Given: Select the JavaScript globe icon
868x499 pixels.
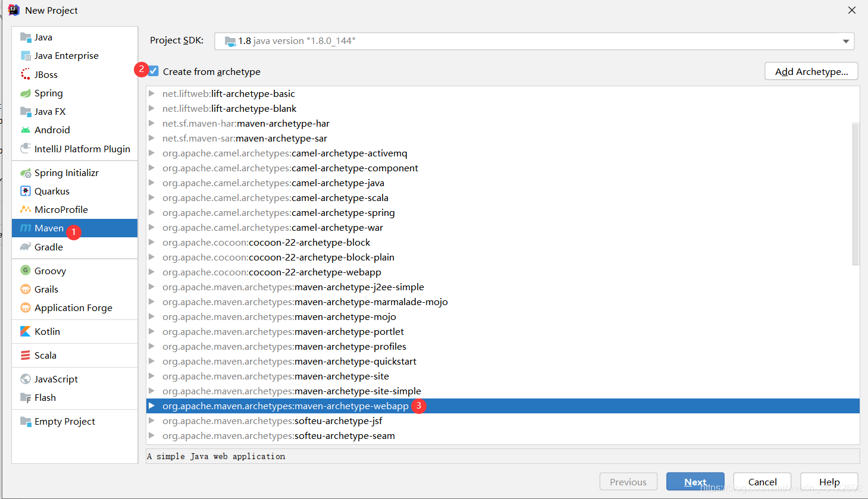Looking at the screenshot, I should click(x=26, y=379).
